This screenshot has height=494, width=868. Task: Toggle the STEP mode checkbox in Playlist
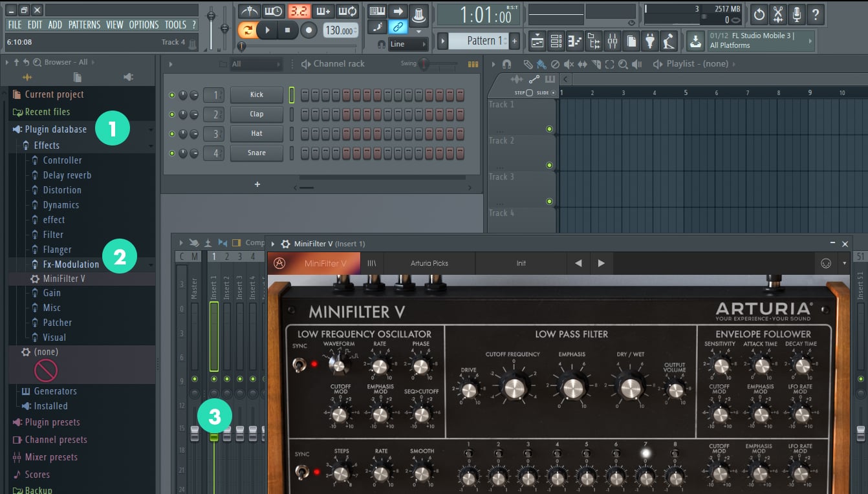529,92
